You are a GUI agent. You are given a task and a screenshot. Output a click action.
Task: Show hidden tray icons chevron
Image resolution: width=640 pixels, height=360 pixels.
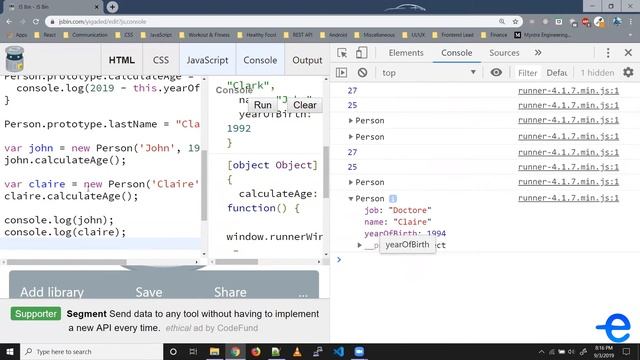coord(541,351)
